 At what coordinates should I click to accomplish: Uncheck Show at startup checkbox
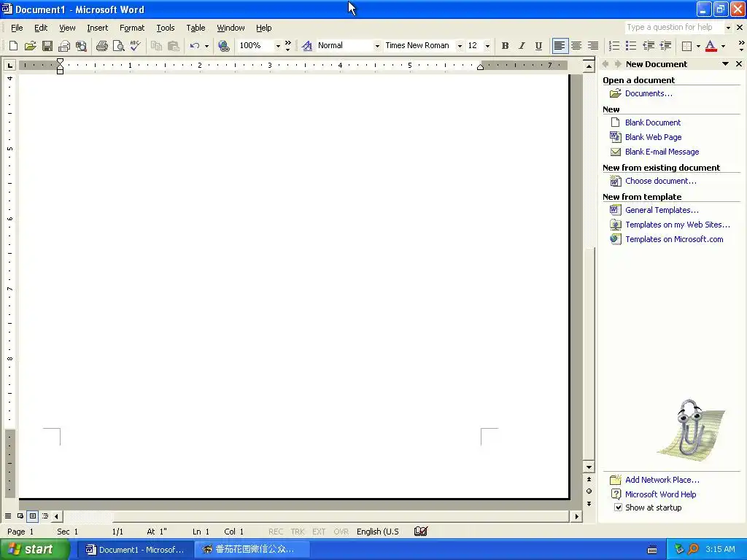point(618,507)
